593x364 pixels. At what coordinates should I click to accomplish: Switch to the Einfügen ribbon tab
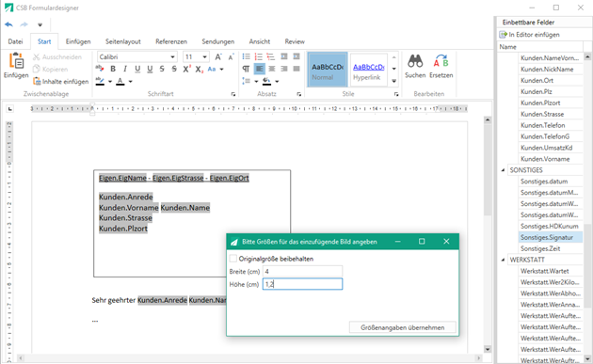[78, 41]
